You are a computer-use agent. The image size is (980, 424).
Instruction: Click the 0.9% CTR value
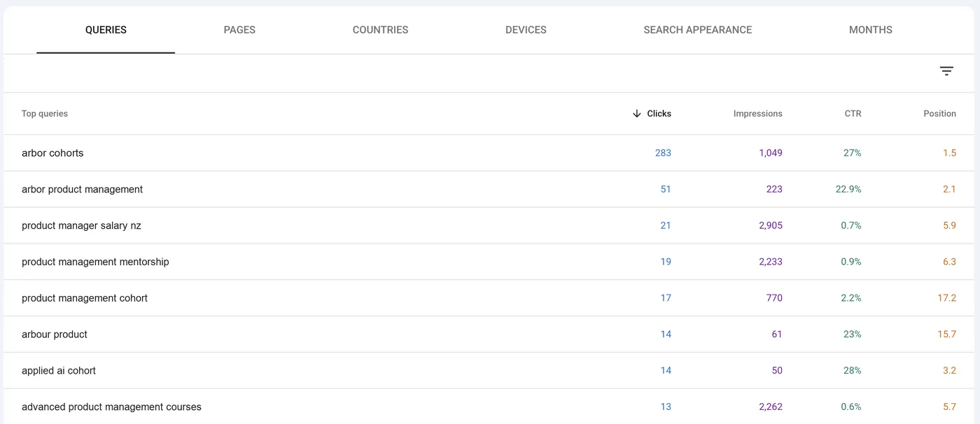coord(850,262)
